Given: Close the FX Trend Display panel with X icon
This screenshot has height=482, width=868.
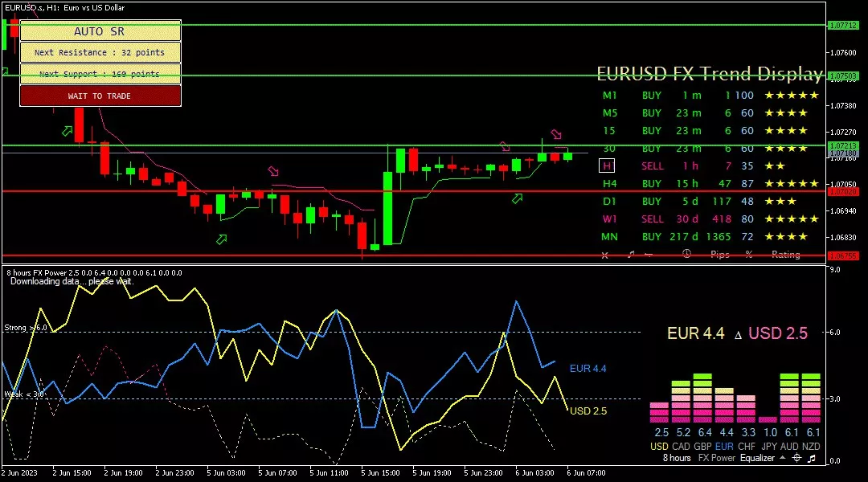Looking at the screenshot, I should 604,255.
